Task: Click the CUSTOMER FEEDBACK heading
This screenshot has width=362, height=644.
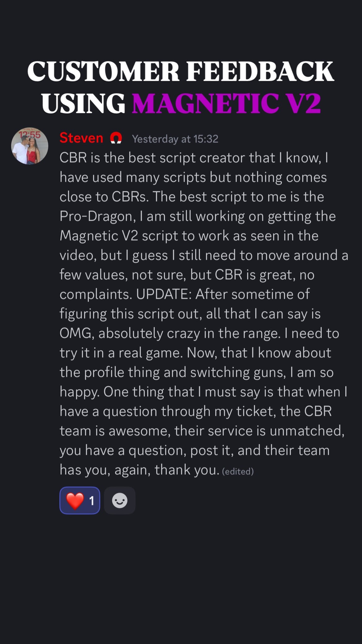Action: [181, 71]
